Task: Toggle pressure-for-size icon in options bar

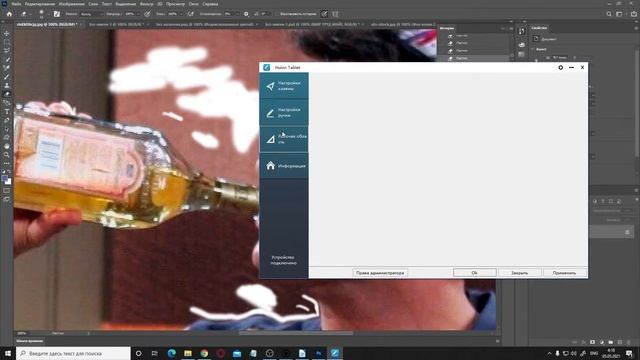Action: point(324,14)
